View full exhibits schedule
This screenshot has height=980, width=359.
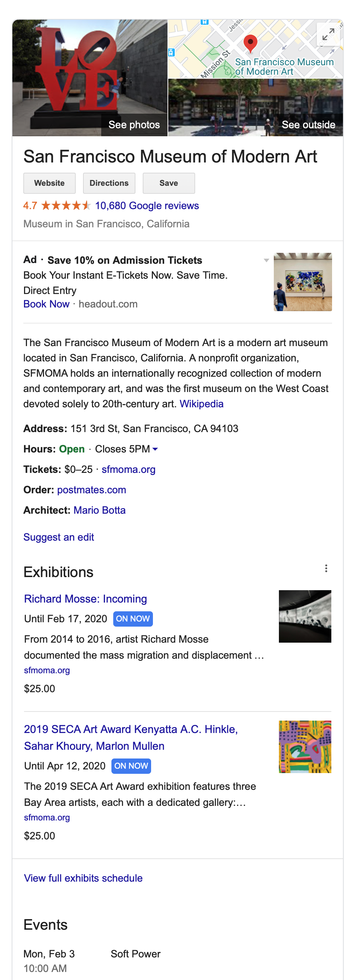(83, 878)
